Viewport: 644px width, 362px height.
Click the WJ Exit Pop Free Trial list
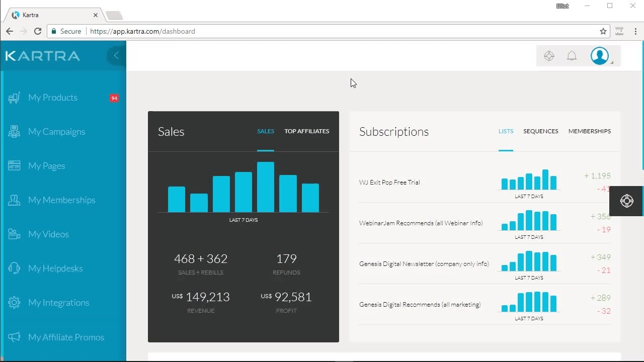(389, 183)
